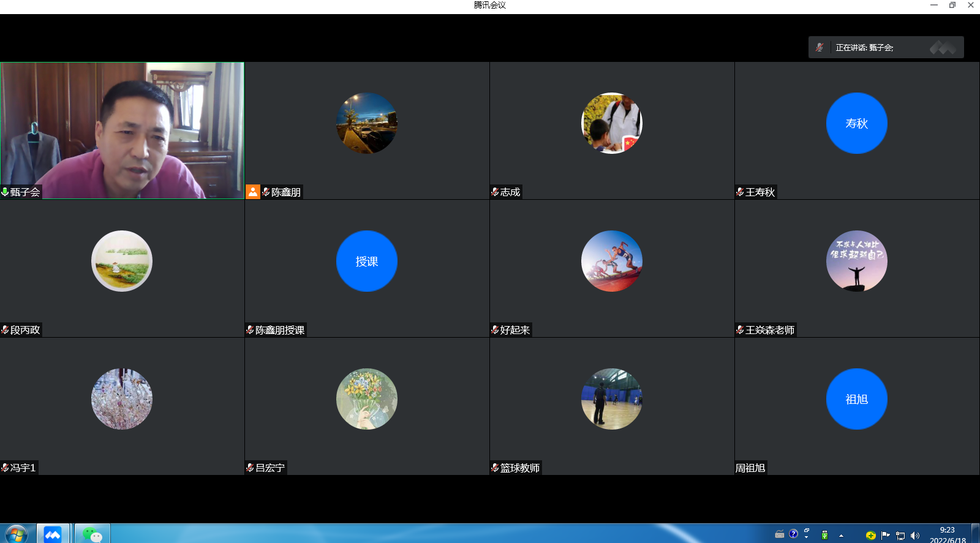The image size is (980, 543).
Task: Click the name label 好起来
Action: tap(515, 330)
